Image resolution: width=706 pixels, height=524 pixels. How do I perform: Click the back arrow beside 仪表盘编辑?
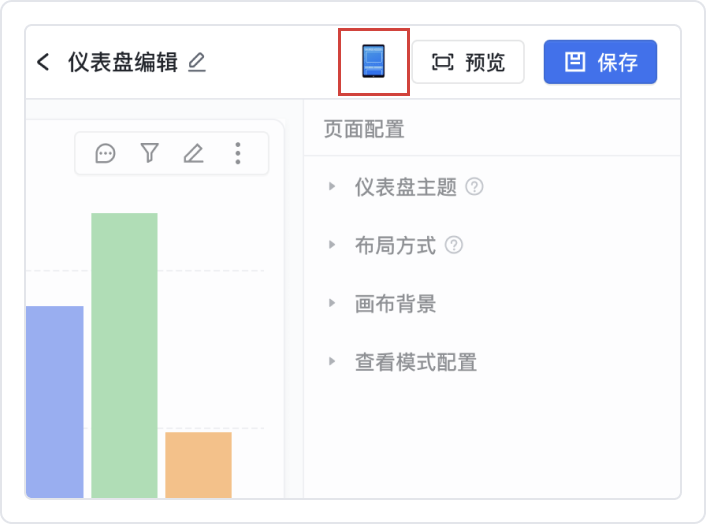43,62
